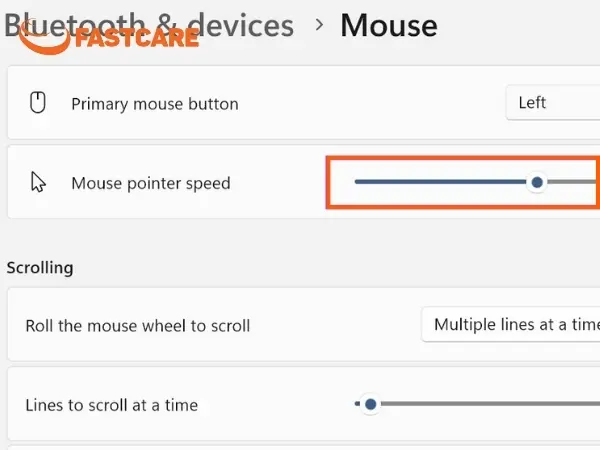Select the Primary mouse button settings card
Image resolution: width=600 pixels, height=450 pixels.
(x=304, y=103)
